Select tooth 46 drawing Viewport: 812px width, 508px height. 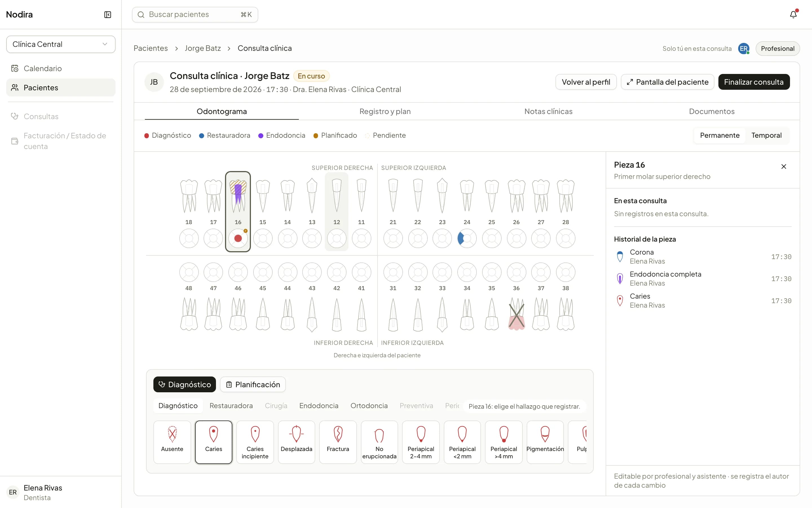(238, 314)
